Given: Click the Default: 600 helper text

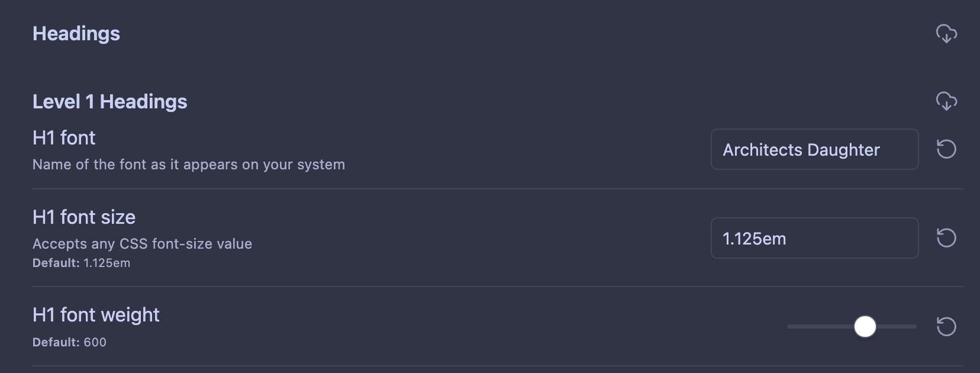Looking at the screenshot, I should tap(69, 342).
